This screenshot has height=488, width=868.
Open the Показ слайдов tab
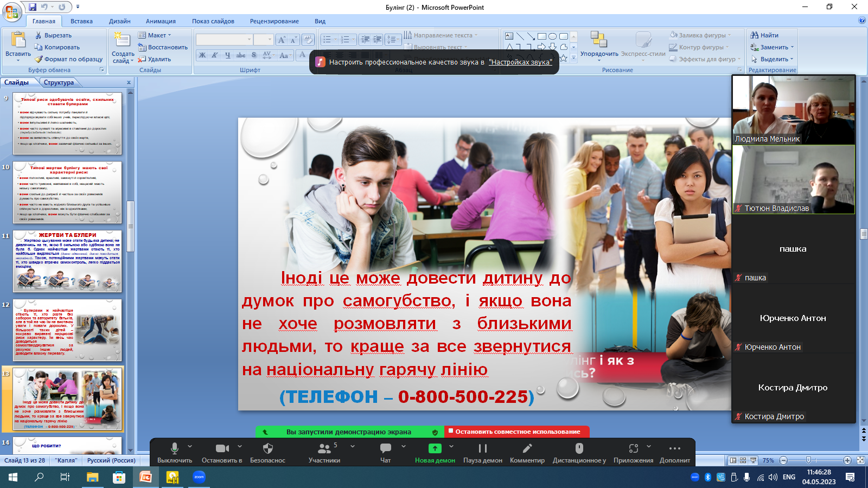pos(213,21)
